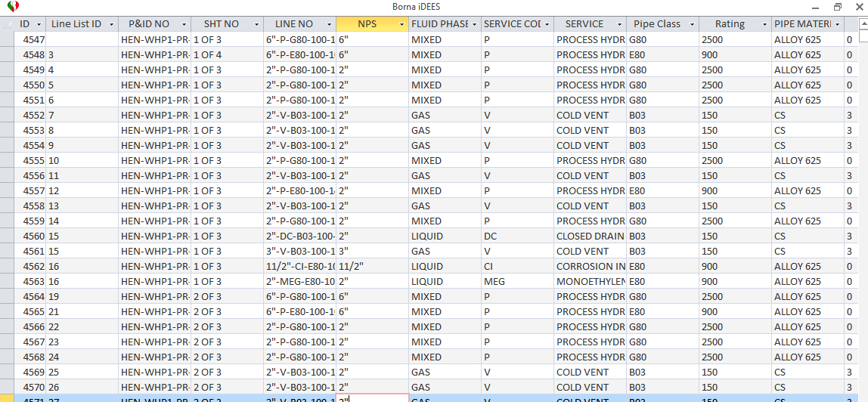Screen dimensions: 868x402
Task: Click the NPS cell 11/2"
Action: tap(372, 266)
